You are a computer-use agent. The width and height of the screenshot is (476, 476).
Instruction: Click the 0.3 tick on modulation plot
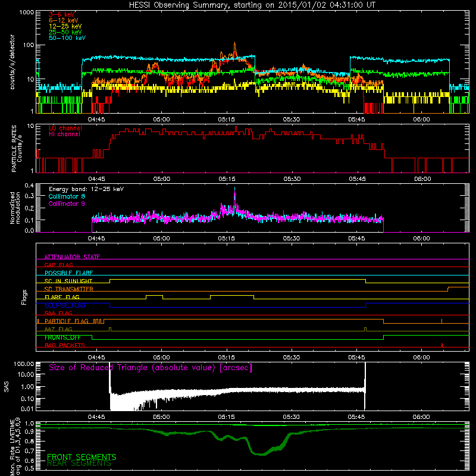coord(29,196)
